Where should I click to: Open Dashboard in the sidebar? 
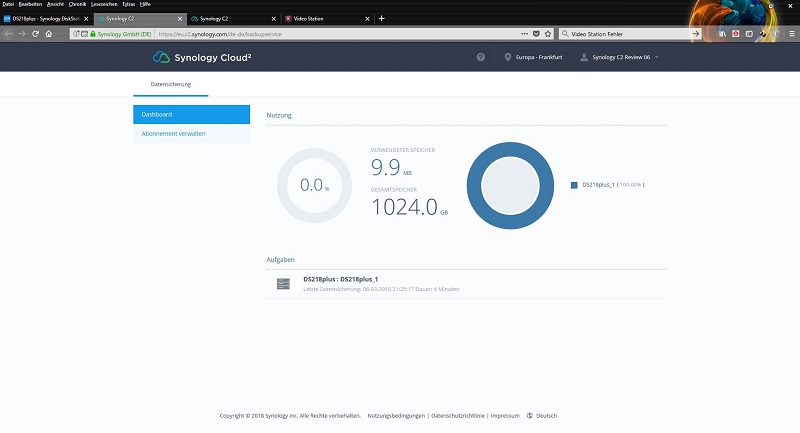[x=191, y=114]
